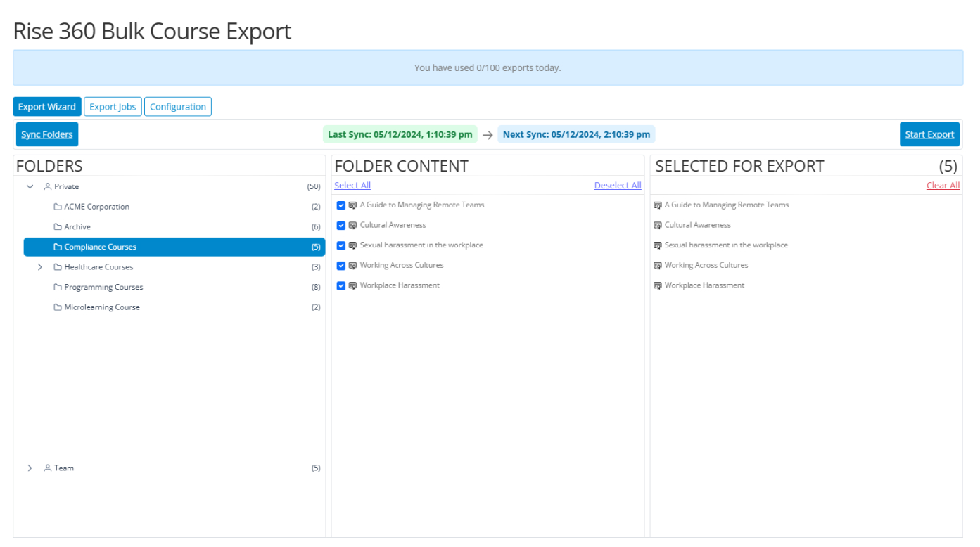Click Sexual harassment in the workplace in Selected for Export
This screenshot has width=980, height=547.
(x=726, y=245)
